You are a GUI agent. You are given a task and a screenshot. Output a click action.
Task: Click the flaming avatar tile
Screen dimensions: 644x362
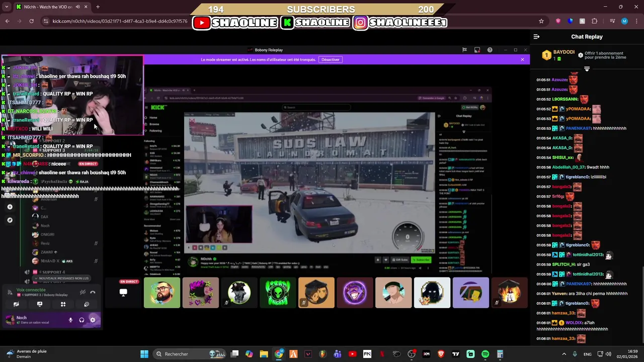(509, 293)
